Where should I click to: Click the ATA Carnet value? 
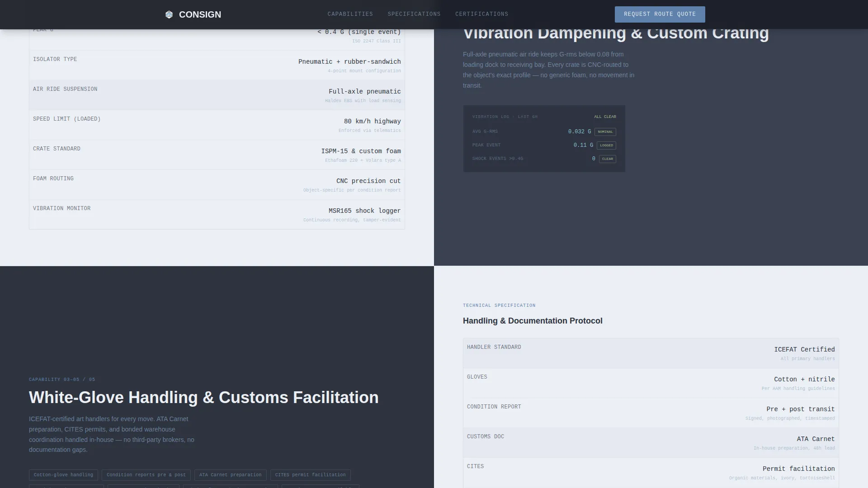point(816,439)
